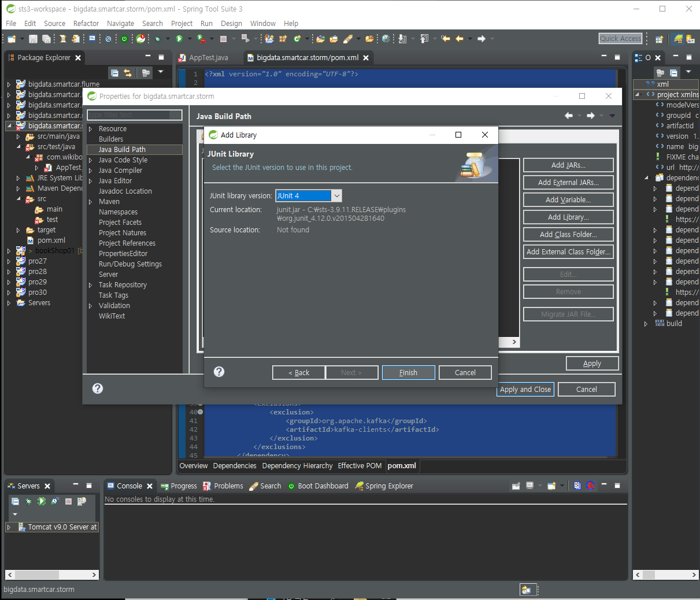Click < Back in Add Library dialog

point(298,373)
